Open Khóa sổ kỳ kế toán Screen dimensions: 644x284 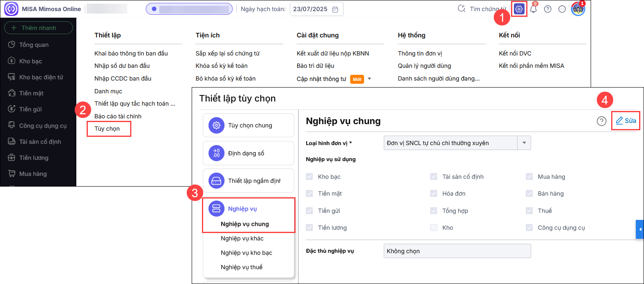(222, 66)
